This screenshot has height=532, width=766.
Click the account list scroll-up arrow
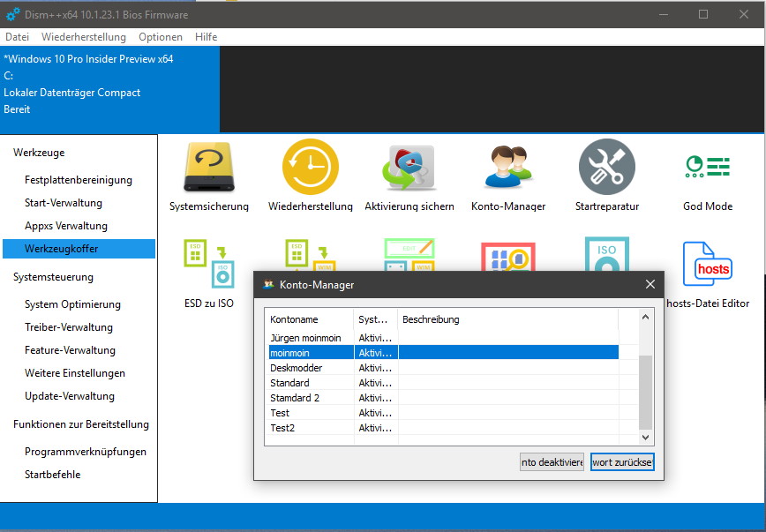pyautogui.click(x=645, y=317)
